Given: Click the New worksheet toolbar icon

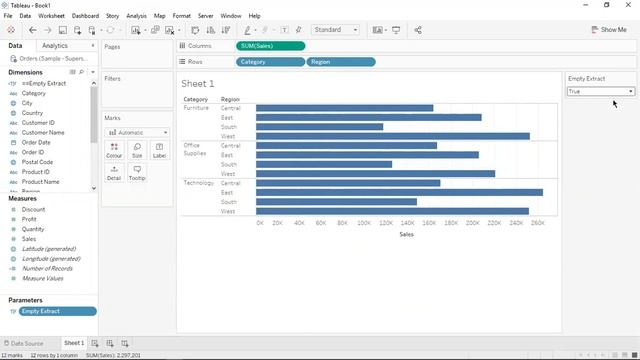Looking at the screenshot, I should coord(135,30).
